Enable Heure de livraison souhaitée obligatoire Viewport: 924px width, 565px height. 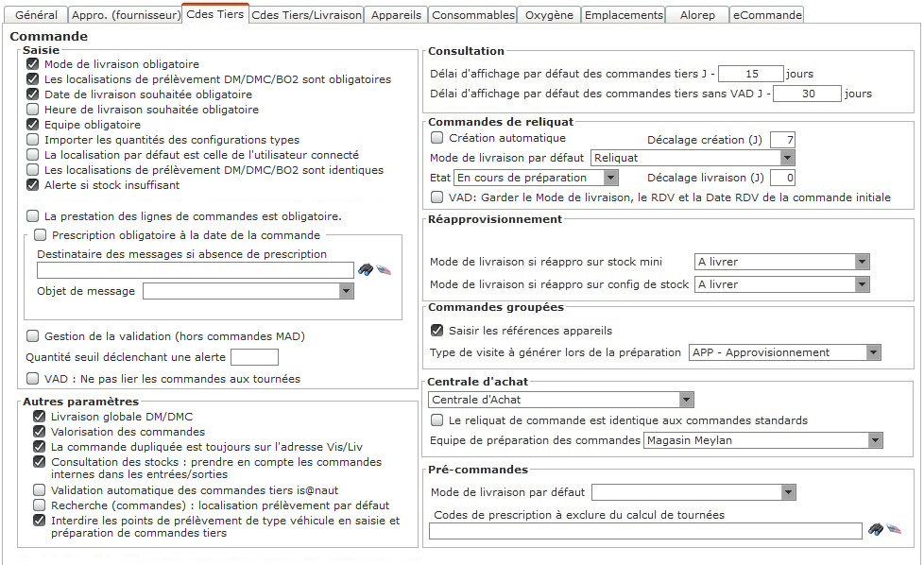coord(32,110)
